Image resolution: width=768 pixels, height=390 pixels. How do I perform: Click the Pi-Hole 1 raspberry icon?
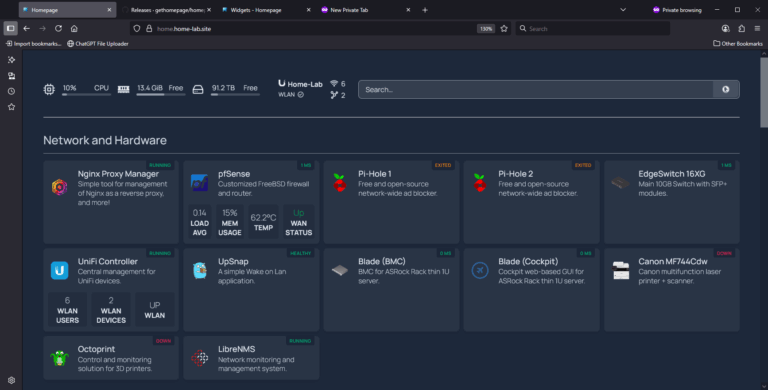[340, 183]
